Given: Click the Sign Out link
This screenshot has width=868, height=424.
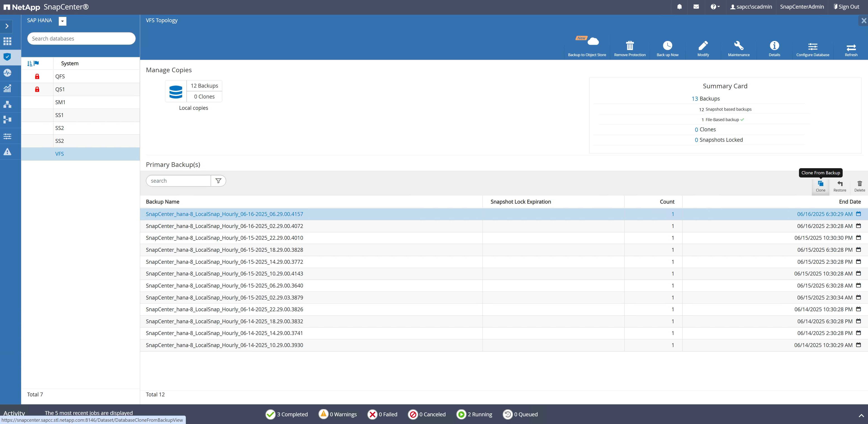Looking at the screenshot, I should (x=846, y=7).
